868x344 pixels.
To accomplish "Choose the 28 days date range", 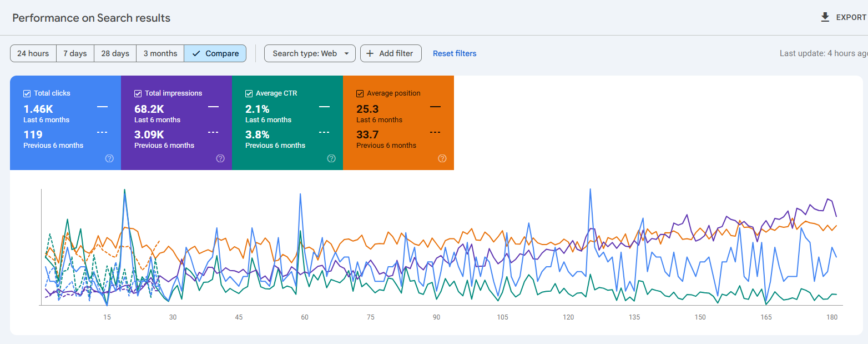I will point(115,53).
